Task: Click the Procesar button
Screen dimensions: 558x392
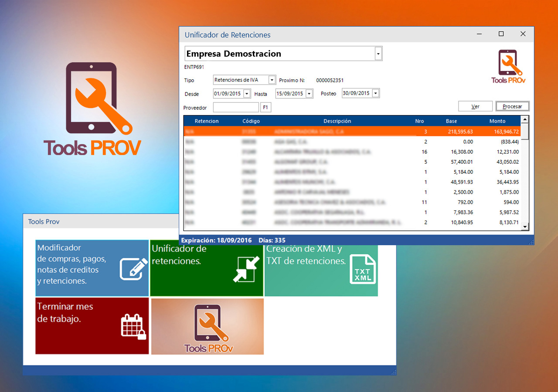Action: coord(512,106)
